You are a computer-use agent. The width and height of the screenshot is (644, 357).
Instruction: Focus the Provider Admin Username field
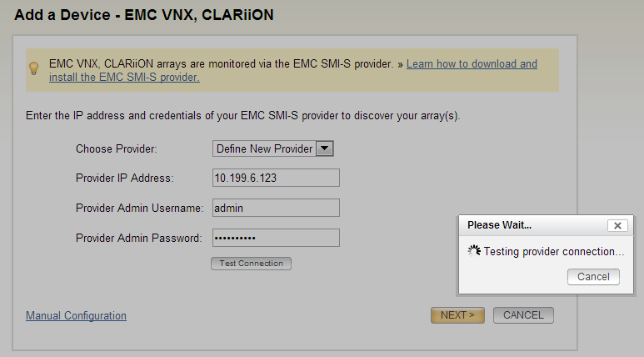click(276, 208)
